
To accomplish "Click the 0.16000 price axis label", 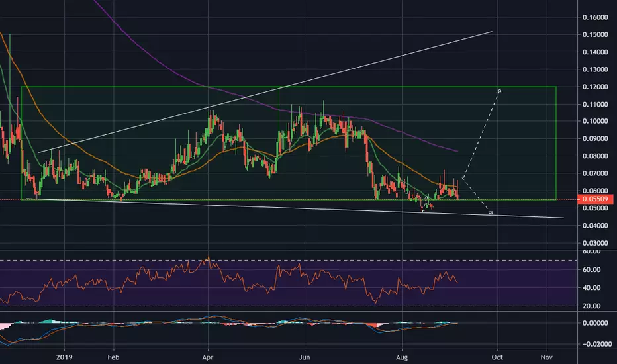I will (595, 17).
